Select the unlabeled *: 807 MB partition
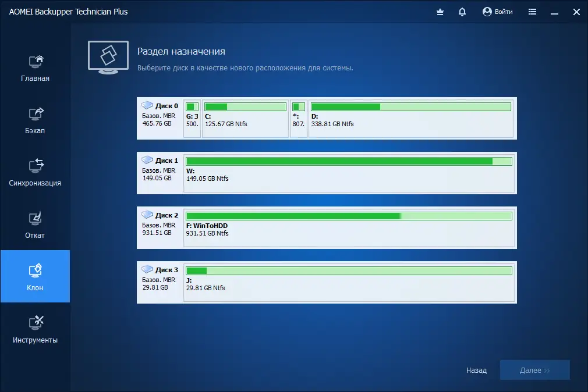 pos(299,119)
